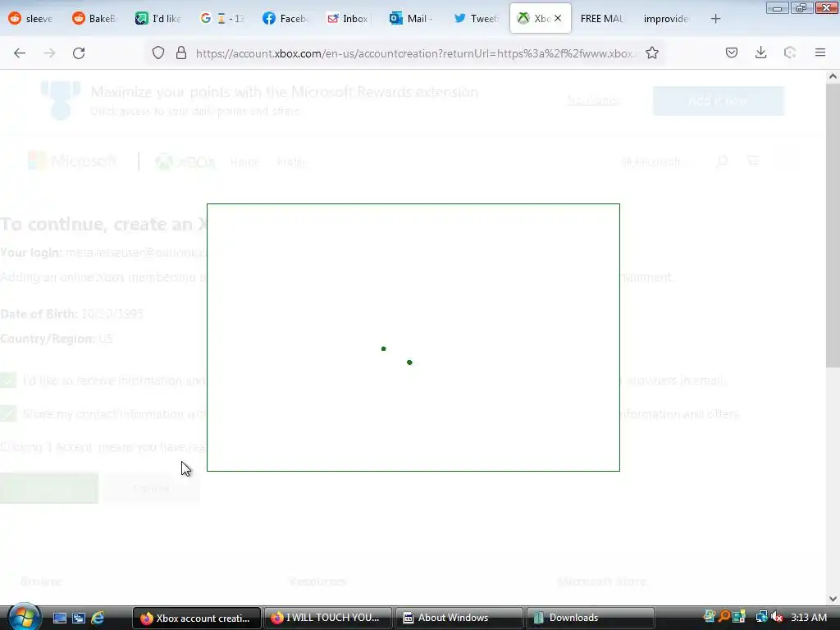This screenshot has width=840, height=630.
Task: Click the scrollbar up arrow
Action: point(833,76)
